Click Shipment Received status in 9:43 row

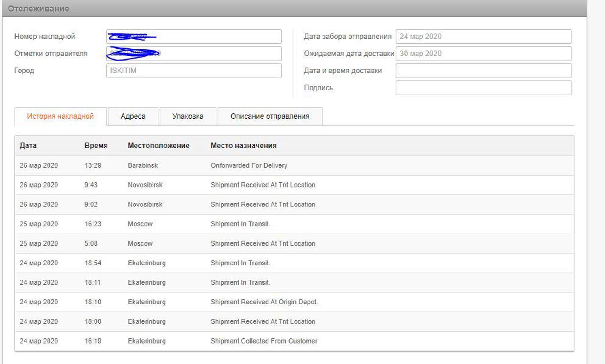click(263, 185)
